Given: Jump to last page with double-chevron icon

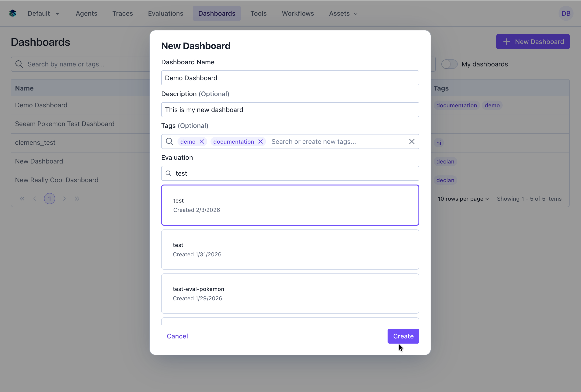Looking at the screenshot, I should click(x=77, y=198).
